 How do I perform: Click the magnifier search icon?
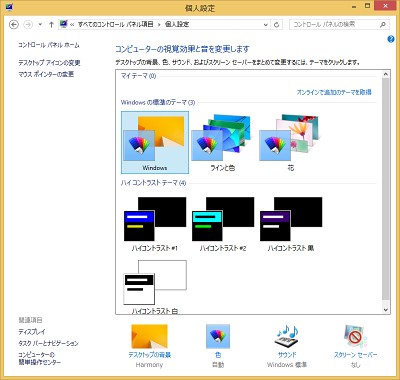pyautogui.click(x=383, y=24)
